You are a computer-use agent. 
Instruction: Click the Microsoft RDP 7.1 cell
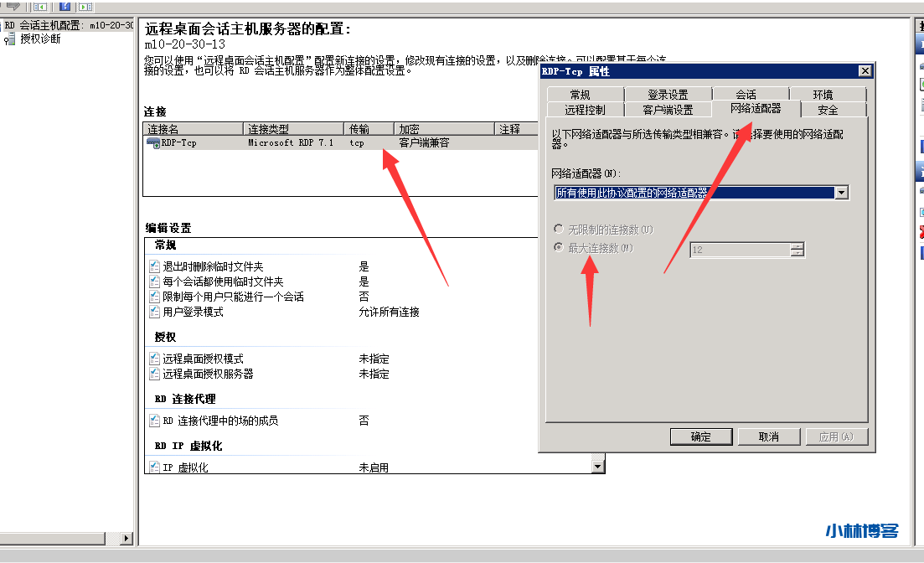coord(291,142)
